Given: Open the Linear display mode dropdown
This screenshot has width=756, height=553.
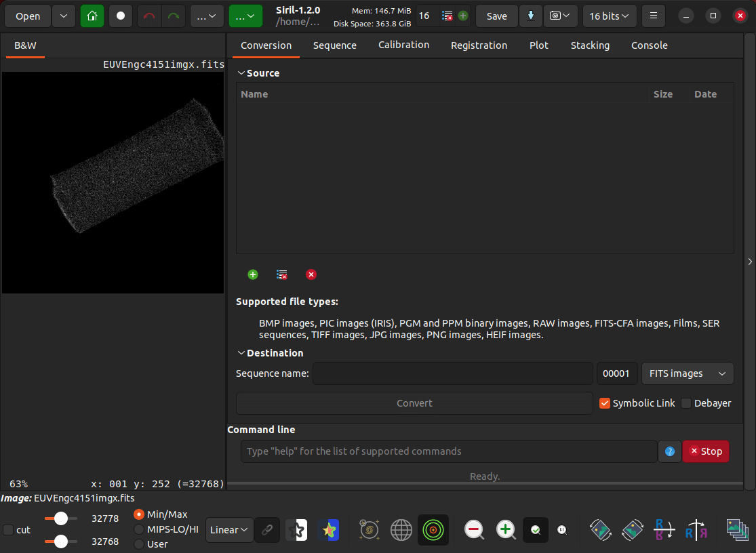Looking at the screenshot, I should (229, 530).
